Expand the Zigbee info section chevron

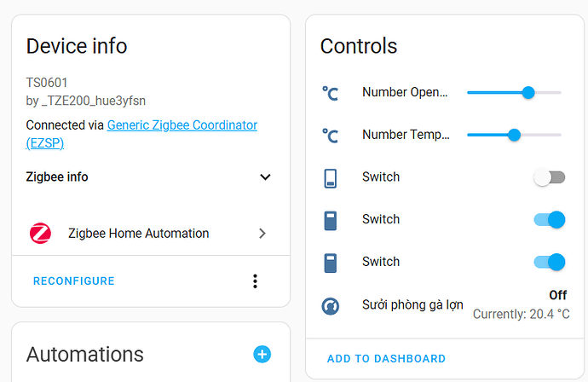click(266, 177)
